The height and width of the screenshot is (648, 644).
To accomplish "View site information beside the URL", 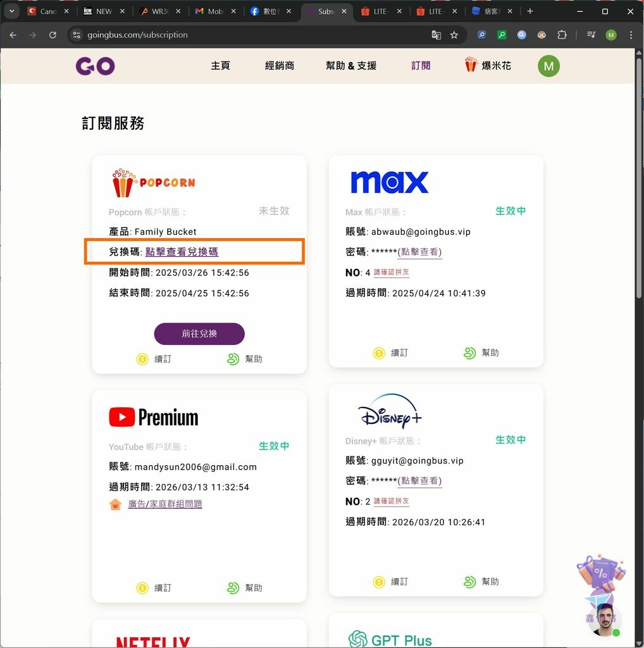I will click(77, 35).
